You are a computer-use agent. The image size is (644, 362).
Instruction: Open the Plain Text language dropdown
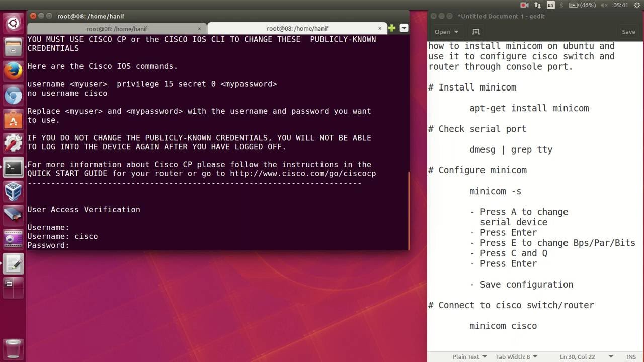tap(469, 357)
